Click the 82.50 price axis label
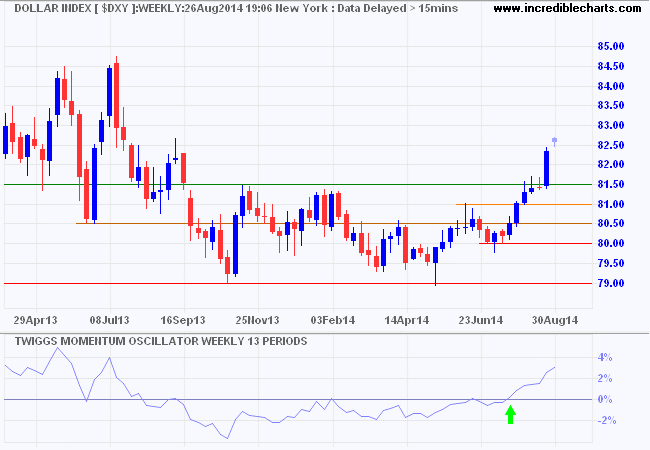 pyautogui.click(x=611, y=145)
